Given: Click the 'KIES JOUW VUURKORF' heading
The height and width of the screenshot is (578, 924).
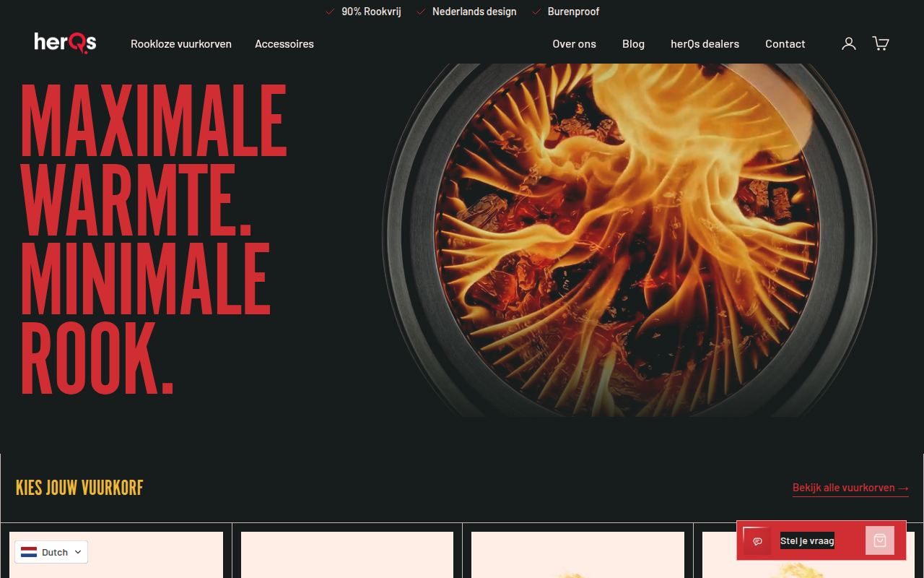Looking at the screenshot, I should tap(79, 488).
